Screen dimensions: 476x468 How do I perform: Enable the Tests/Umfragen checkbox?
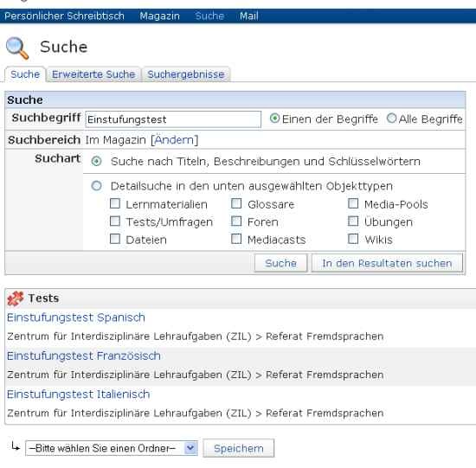tap(115, 221)
